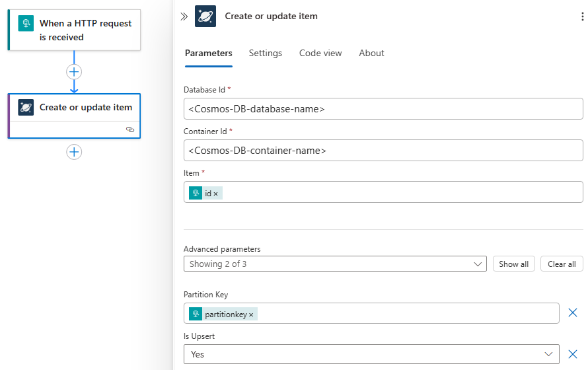The height and width of the screenshot is (370, 588).
Task: Click the Cosmos DB icon in panel header
Action: 205,17
